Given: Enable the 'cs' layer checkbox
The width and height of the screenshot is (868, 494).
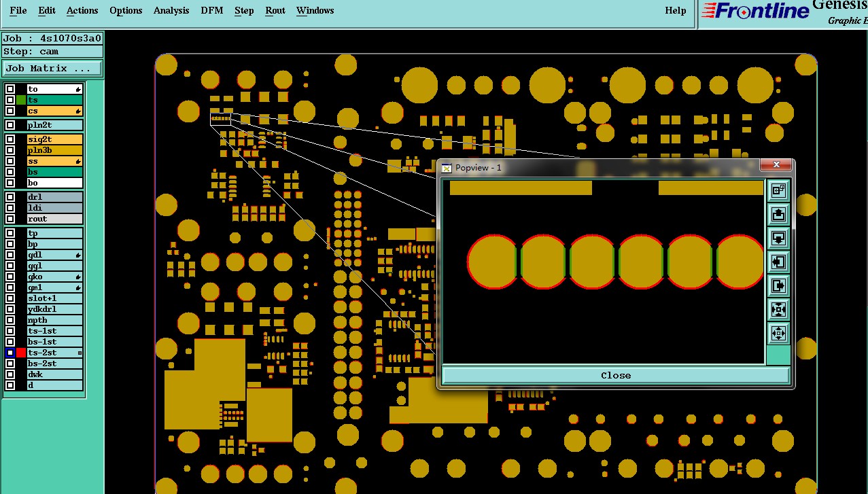Looking at the screenshot, I should pos(10,111).
